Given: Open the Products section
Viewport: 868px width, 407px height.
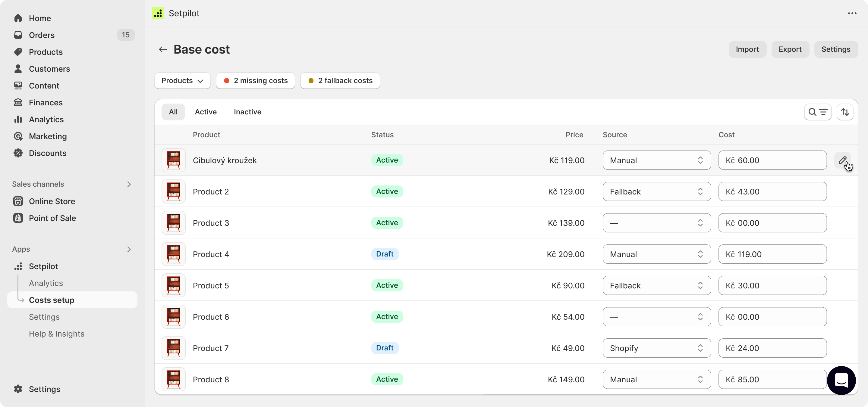Looking at the screenshot, I should point(46,52).
